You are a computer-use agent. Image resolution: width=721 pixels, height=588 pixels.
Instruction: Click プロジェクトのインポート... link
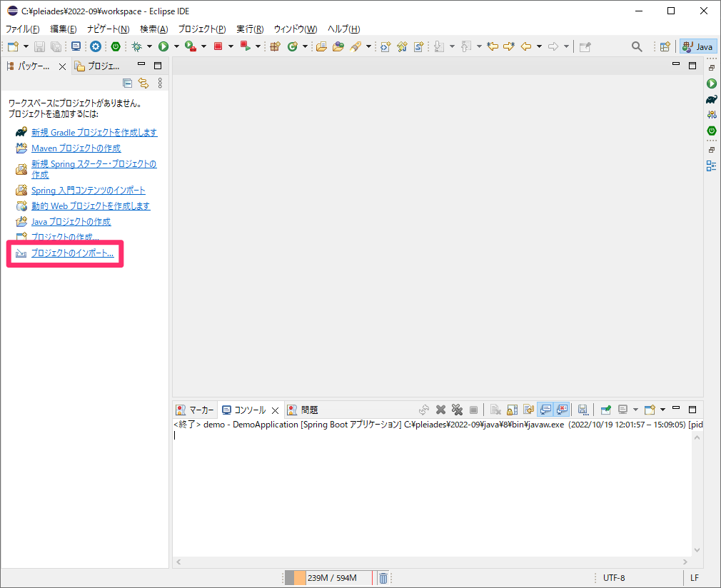coord(73,253)
